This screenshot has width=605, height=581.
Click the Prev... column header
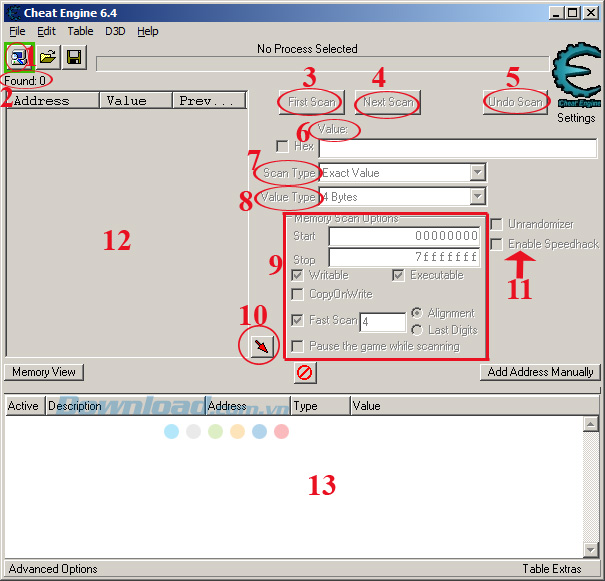[209, 101]
